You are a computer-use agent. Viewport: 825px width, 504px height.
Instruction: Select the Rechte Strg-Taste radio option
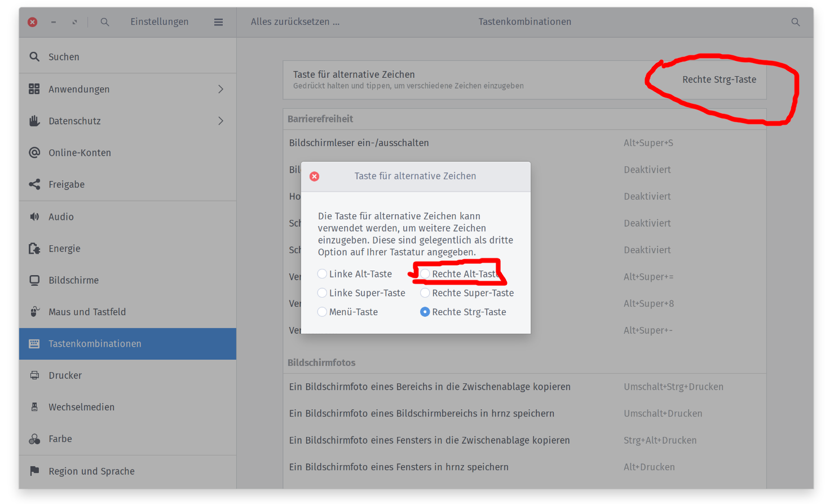tap(425, 312)
